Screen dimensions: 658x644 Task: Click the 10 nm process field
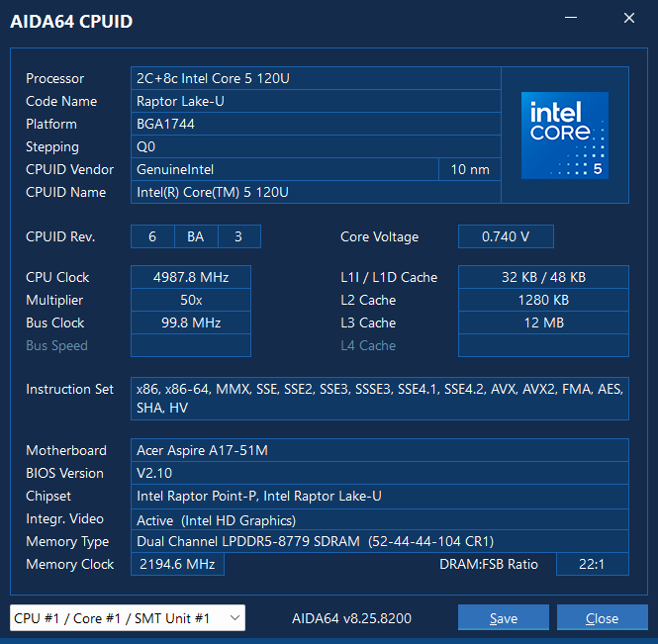[469, 169]
